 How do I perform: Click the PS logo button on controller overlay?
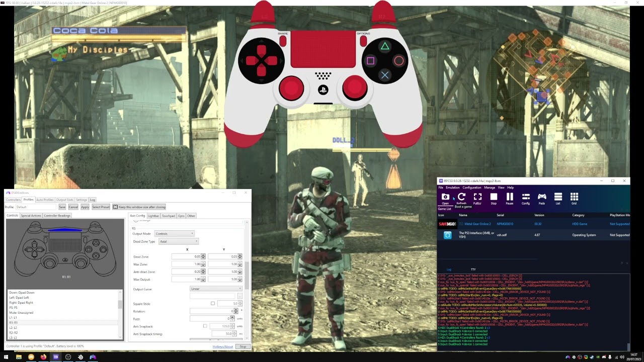click(323, 90)
